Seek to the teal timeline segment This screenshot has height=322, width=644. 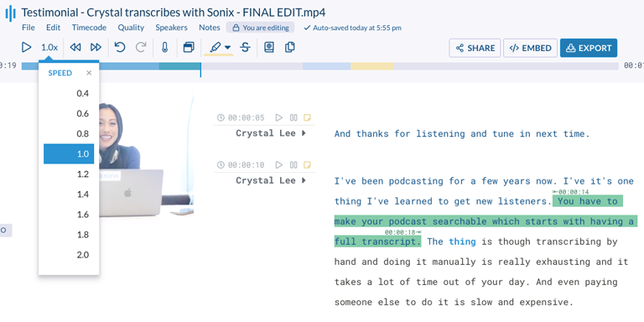pos(179,66)
